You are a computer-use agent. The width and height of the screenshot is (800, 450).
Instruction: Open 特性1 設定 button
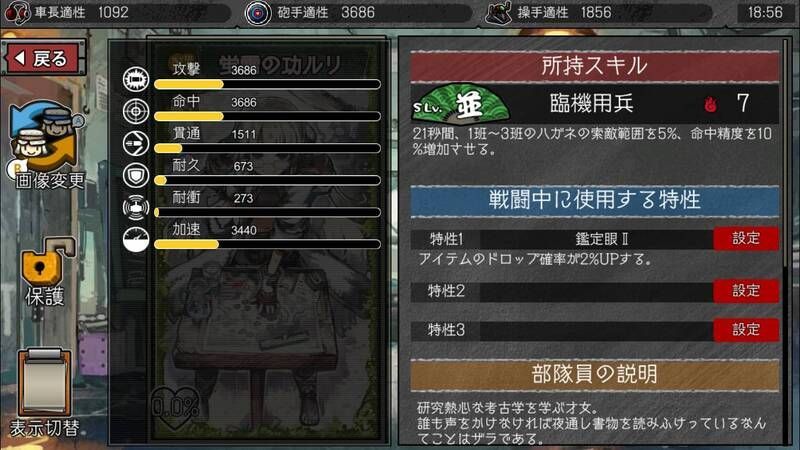click(x=746, y=238)
